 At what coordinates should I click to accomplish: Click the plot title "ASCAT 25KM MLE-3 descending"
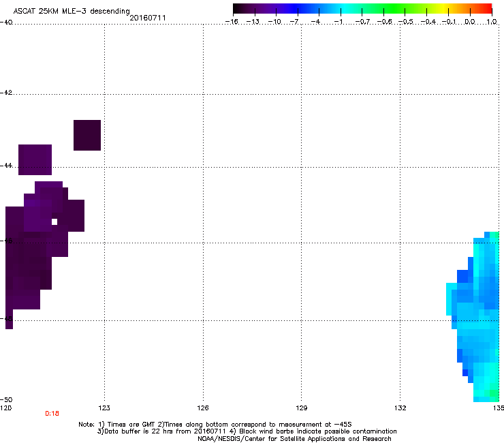[x=72, y=12]
